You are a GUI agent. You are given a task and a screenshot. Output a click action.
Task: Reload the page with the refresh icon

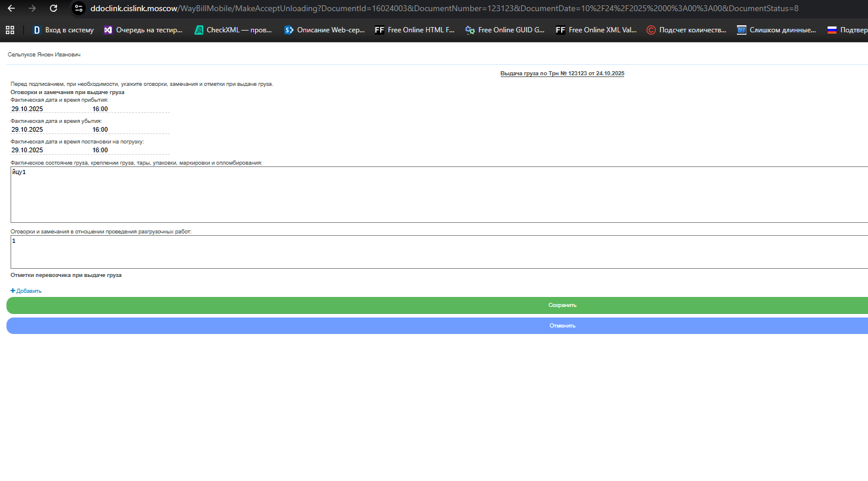[53, 8]
